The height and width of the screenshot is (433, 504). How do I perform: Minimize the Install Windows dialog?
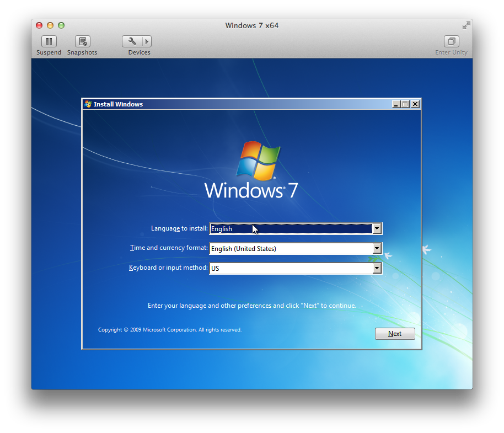tap(396, 104)
